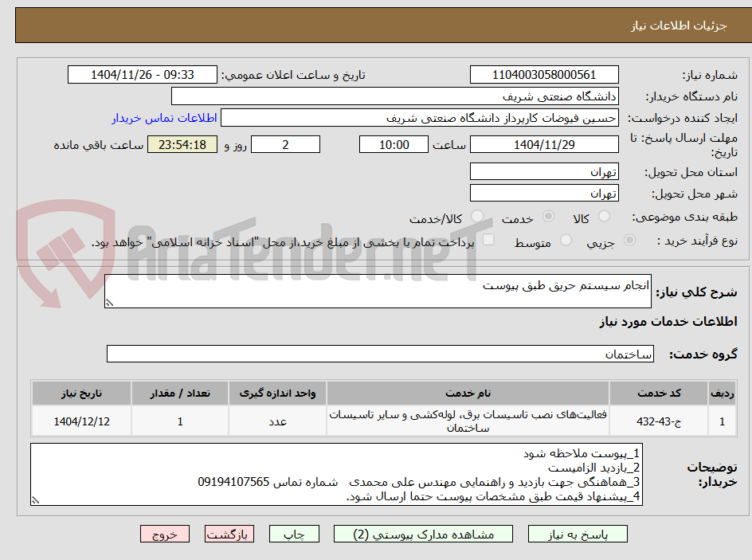Open buyer contact info link اطلاعات تماس خریدار
This screenshot has height=560, width=752.
coord(164,118)
